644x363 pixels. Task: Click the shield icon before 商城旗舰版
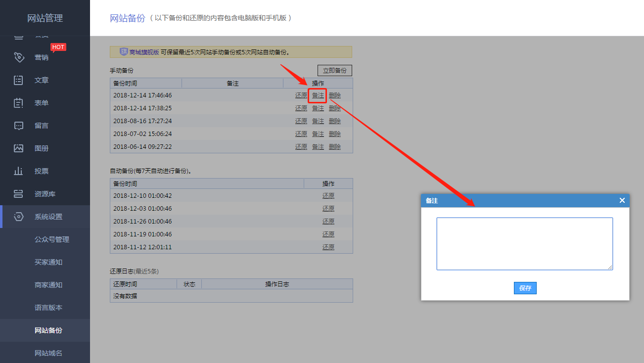pos(124,51)
